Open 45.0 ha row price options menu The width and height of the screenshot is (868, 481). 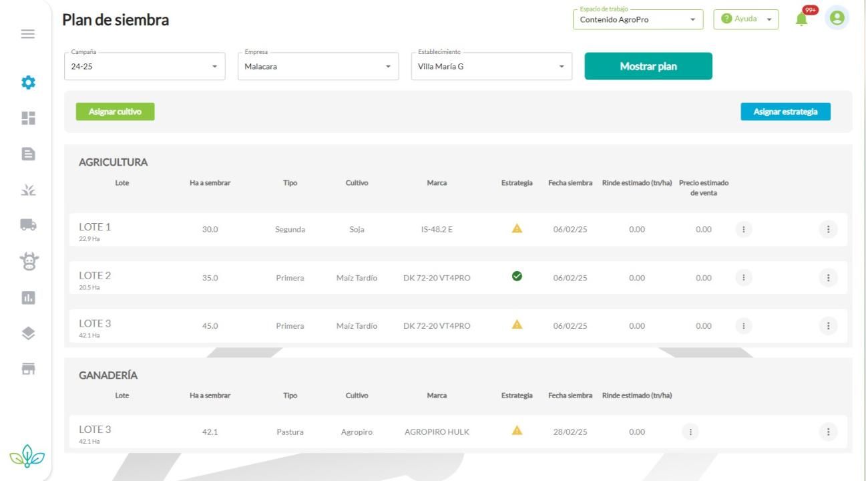point(744,325)
